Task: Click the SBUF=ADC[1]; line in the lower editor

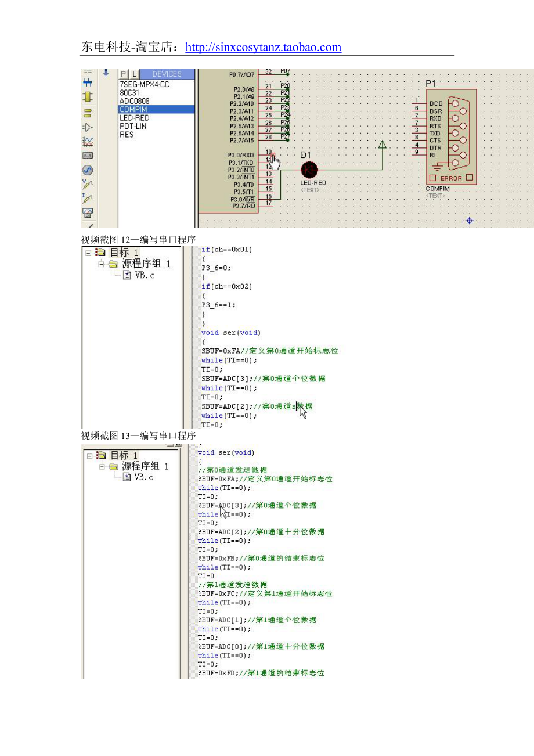Action: pyautogui.click(x=257, y=620)
